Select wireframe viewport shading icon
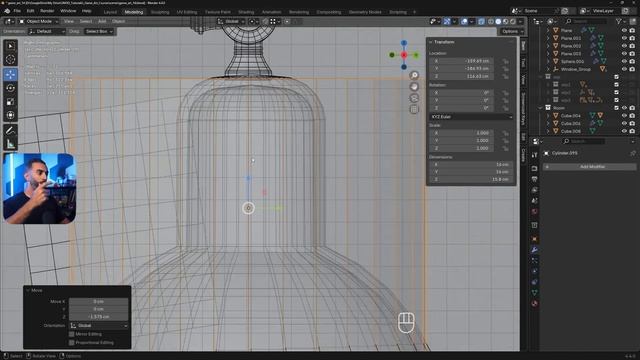The width and height of the screenshot is (640, 360). [491, 21]
